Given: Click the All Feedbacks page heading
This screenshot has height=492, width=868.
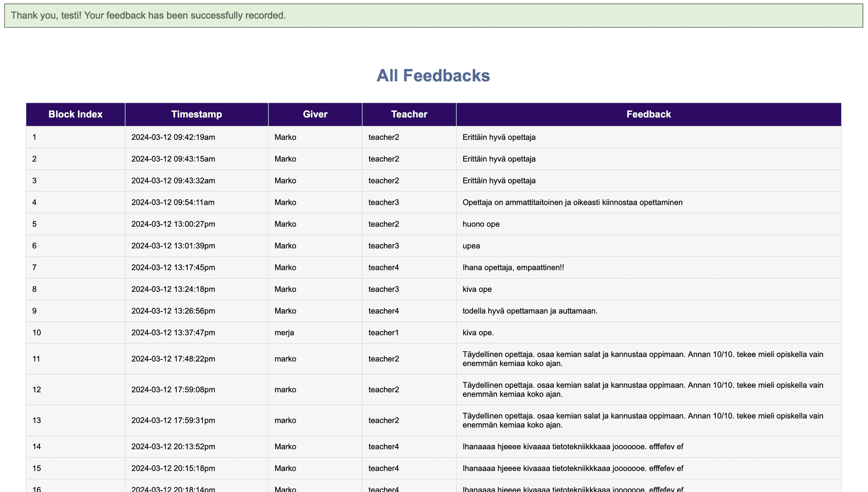Looking at the screenshot, I should coord(433,76).
